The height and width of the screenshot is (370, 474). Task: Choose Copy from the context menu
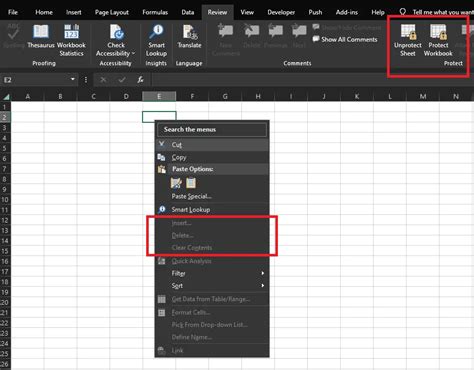[212, 157]
